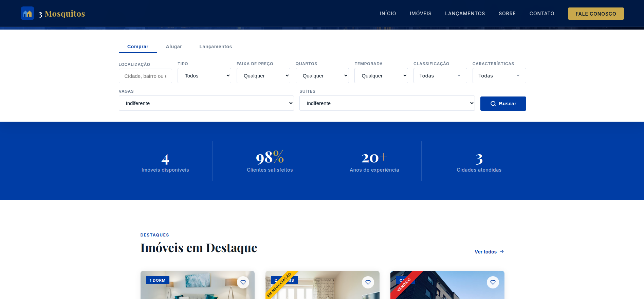Open the 1 DORM property thumbnail
Screen dimensions: 644x299
(x=198, y=285)
